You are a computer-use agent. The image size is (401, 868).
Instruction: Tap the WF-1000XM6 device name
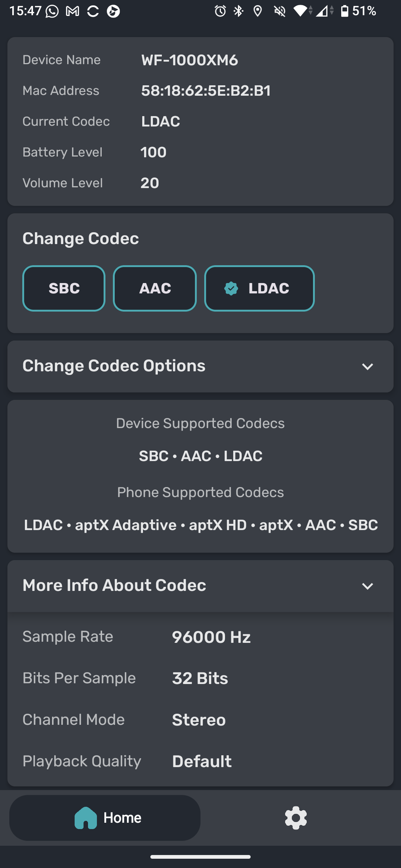(189, 60)
